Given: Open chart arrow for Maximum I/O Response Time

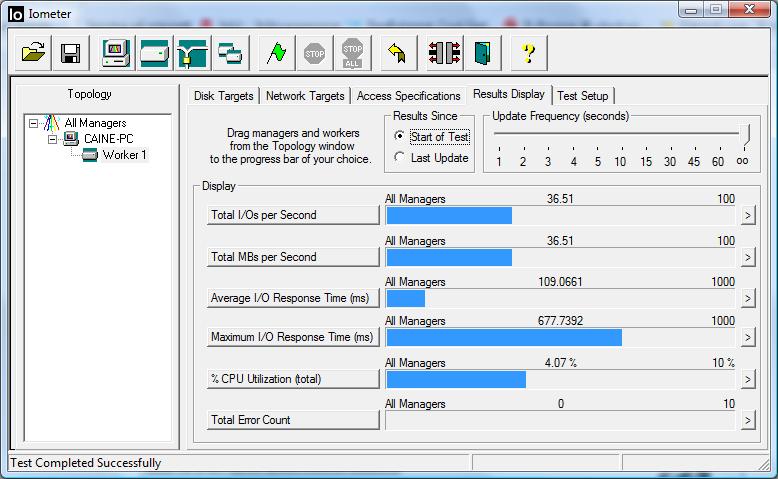Looking at the screenshot, I should click(x=748, y=338).
